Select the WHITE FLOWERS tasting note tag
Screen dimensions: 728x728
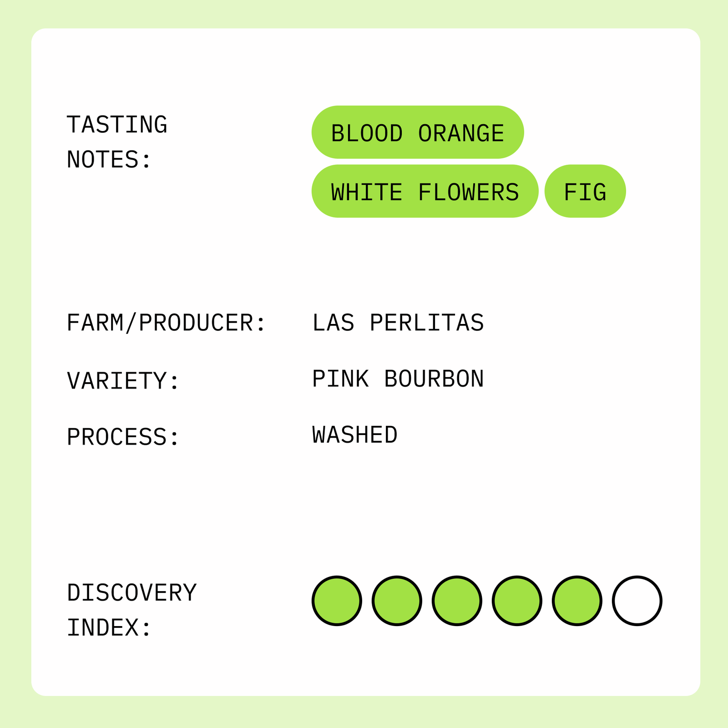[x=425, y=191]
